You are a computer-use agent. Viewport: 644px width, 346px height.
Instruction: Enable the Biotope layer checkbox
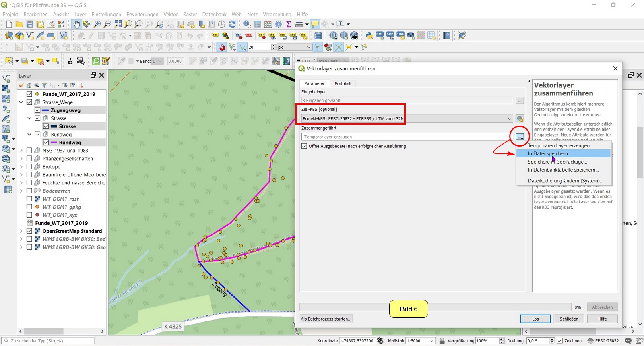(x=29, y=166)
